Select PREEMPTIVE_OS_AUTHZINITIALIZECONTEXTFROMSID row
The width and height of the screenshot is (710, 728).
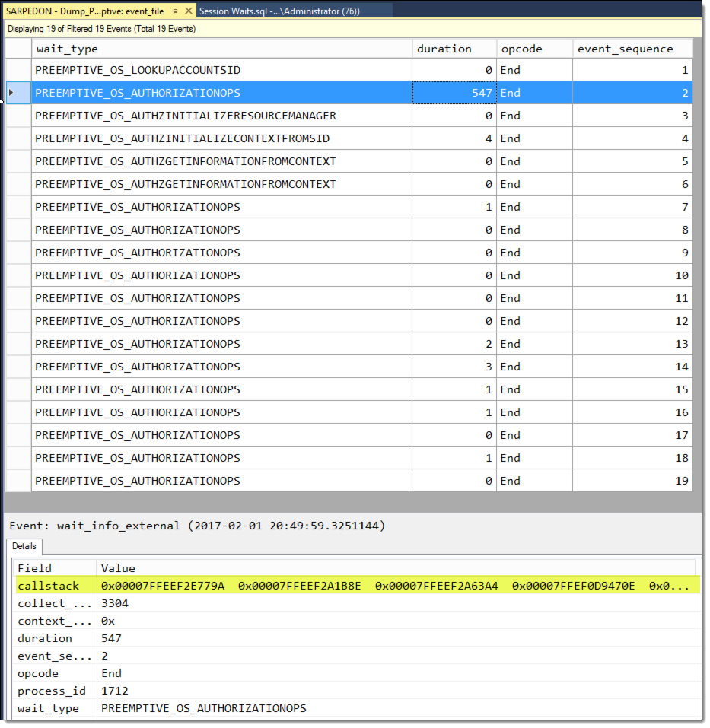349,138
